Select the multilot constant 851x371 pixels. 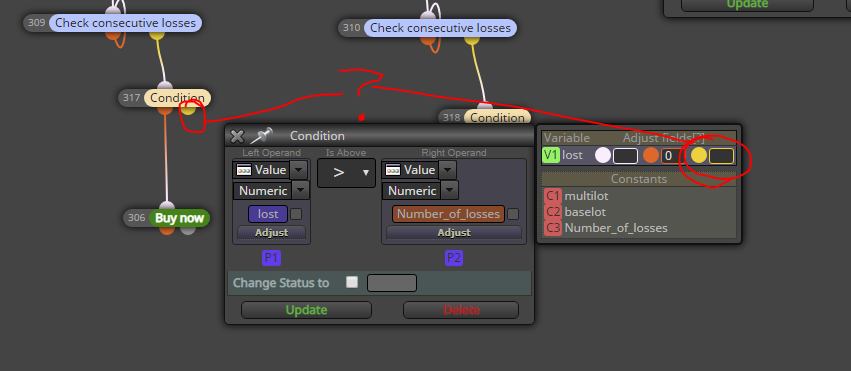click(586, 196)
